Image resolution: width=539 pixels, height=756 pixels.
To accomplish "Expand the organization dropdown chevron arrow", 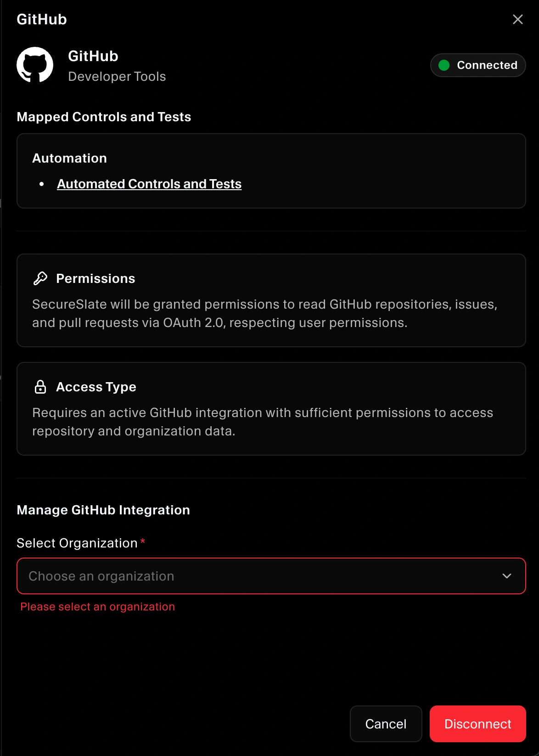I will coord(507,576).
